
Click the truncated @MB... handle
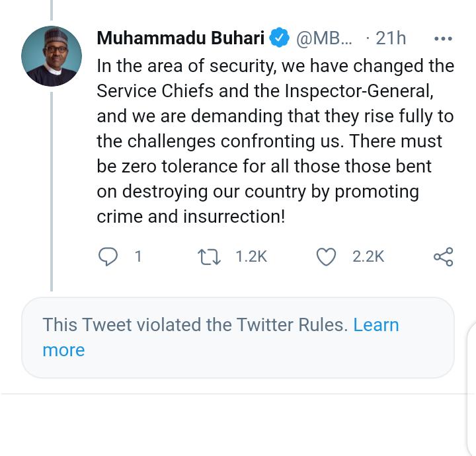pos(324,38)
